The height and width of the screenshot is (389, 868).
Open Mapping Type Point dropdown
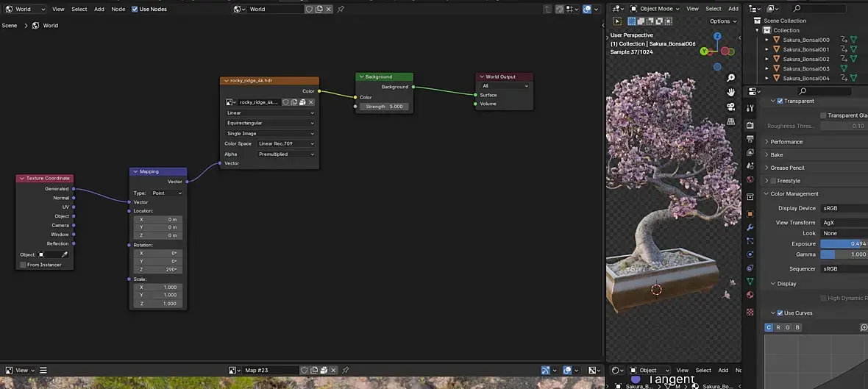coord(166,193)
